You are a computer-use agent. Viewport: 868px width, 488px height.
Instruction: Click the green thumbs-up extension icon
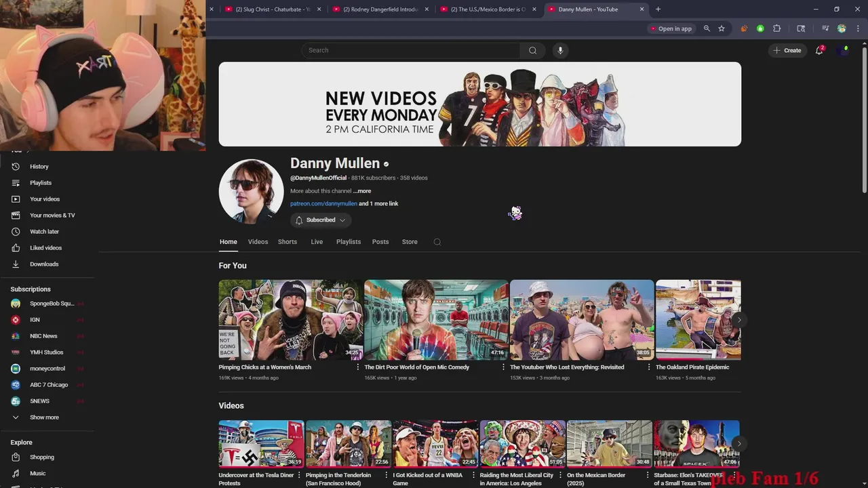[760, 28]
